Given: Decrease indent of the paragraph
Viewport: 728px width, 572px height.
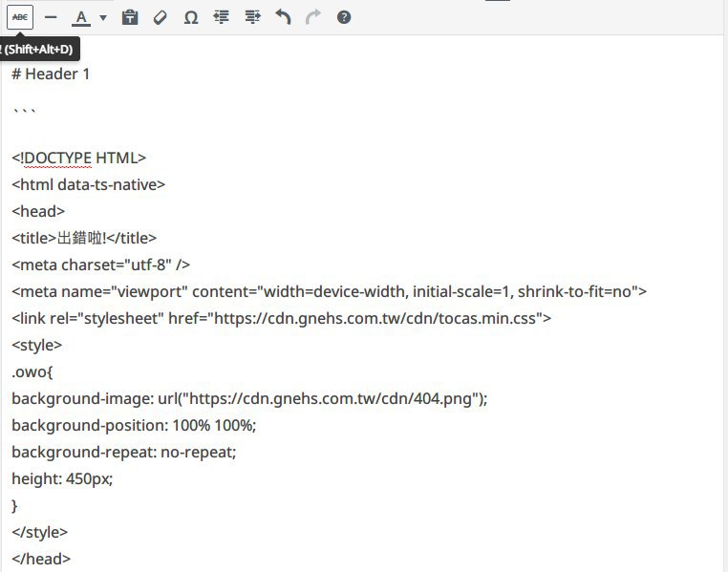Looking at the screenshot, I should point(222,17).
